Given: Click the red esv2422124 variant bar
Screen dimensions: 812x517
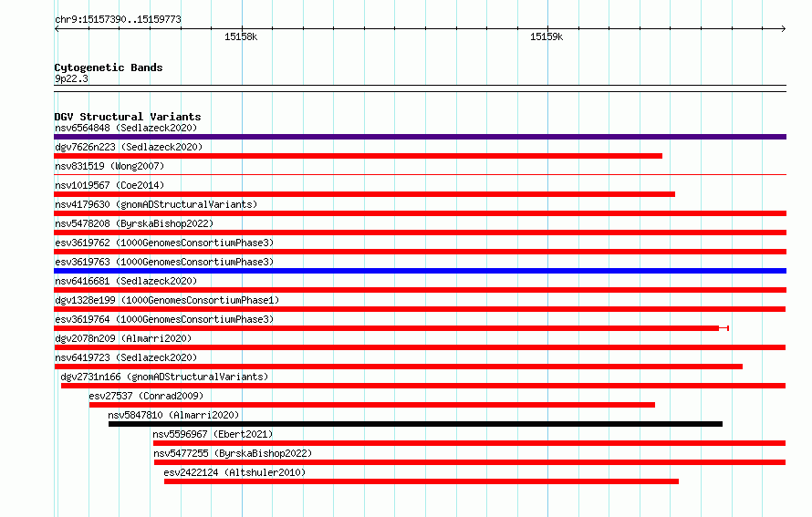Looking at the screenshot, I should pyautogui.click(x=422, y=481).
